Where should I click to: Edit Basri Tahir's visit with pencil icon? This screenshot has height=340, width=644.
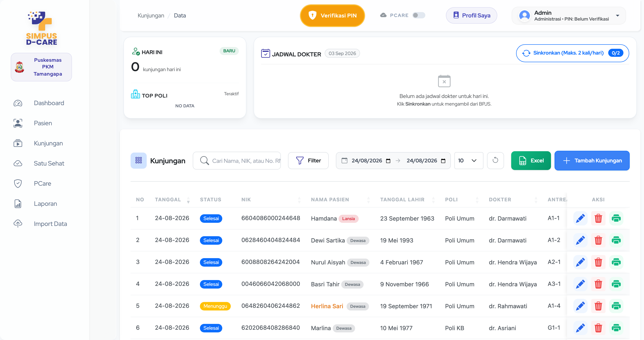click(580, 284)
